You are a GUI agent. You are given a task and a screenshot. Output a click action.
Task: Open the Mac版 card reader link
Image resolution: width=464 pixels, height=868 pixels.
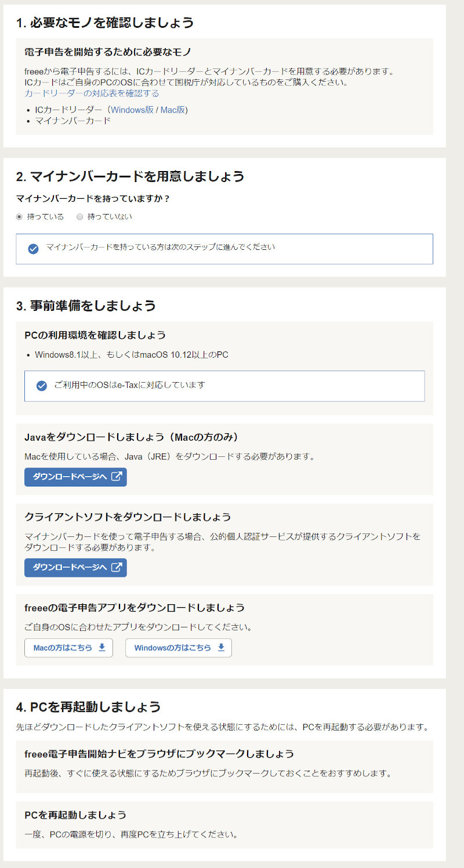click(x=172, y=110)
